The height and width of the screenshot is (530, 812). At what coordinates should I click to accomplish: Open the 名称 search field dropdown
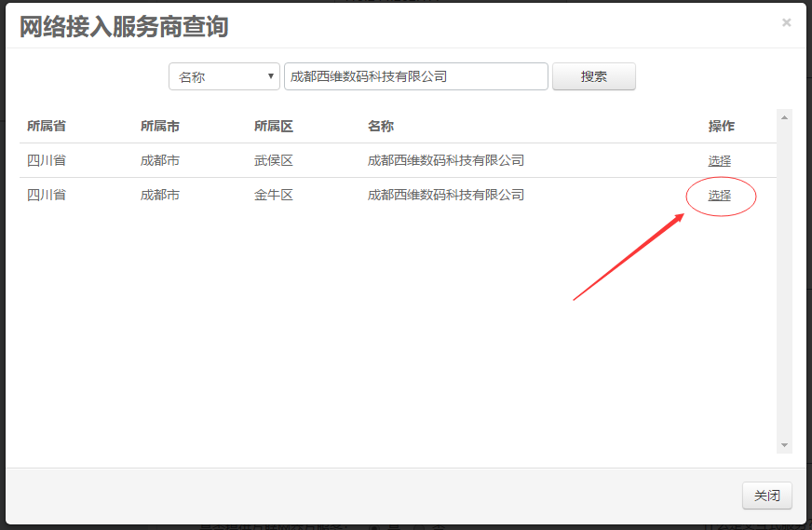(x=224, y=76)
